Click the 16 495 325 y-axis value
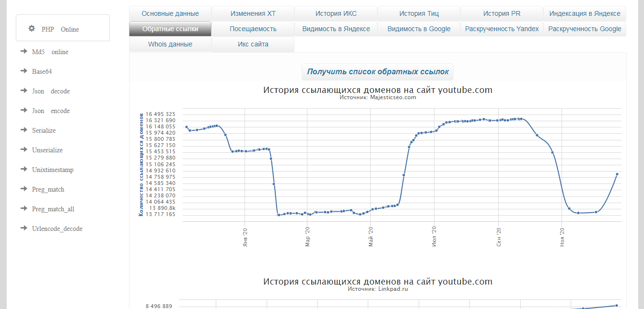Viewport: 644px width, 309px height. coord(160,114)
